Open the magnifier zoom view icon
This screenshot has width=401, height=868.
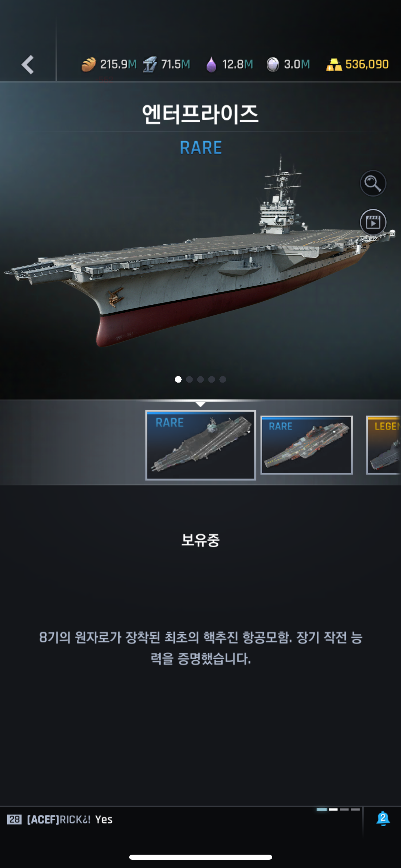(373, 183)
